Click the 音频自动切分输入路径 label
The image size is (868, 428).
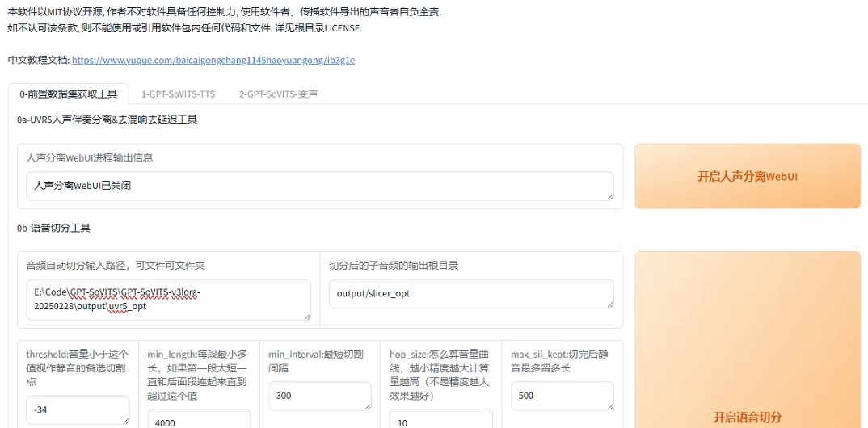[116, 266]
